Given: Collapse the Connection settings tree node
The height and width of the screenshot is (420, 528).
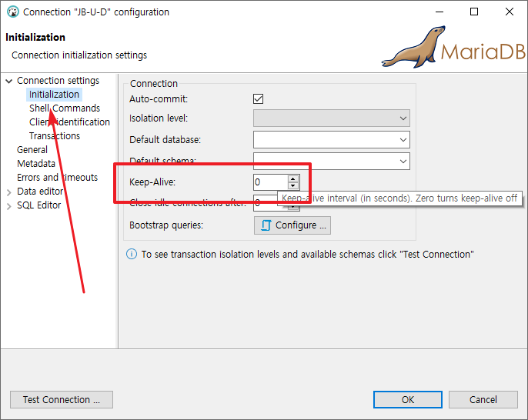Looking at the screenshot, I should (8, 81).
